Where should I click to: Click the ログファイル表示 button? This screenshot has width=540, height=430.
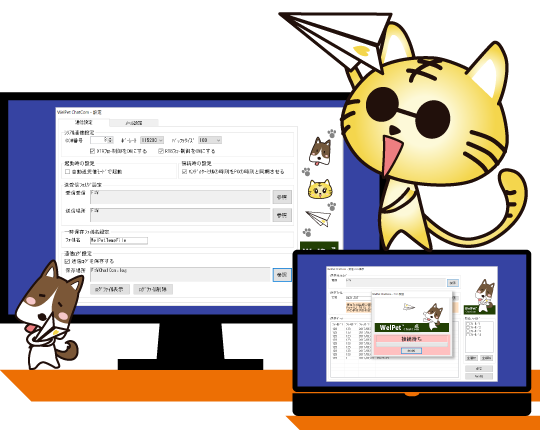[x=110, y=289]
